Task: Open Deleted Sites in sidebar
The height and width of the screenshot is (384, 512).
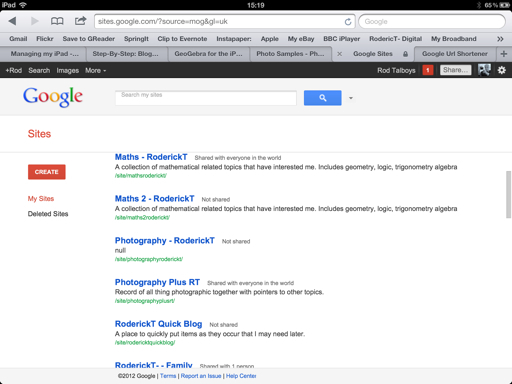Action: click(48, 214)
